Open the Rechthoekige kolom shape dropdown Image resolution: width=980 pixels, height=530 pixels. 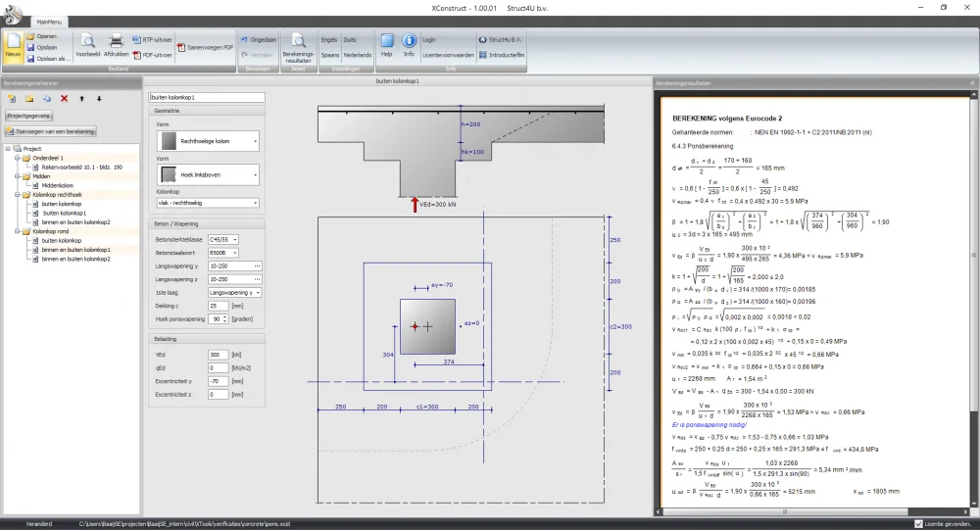tap(208, 141)
